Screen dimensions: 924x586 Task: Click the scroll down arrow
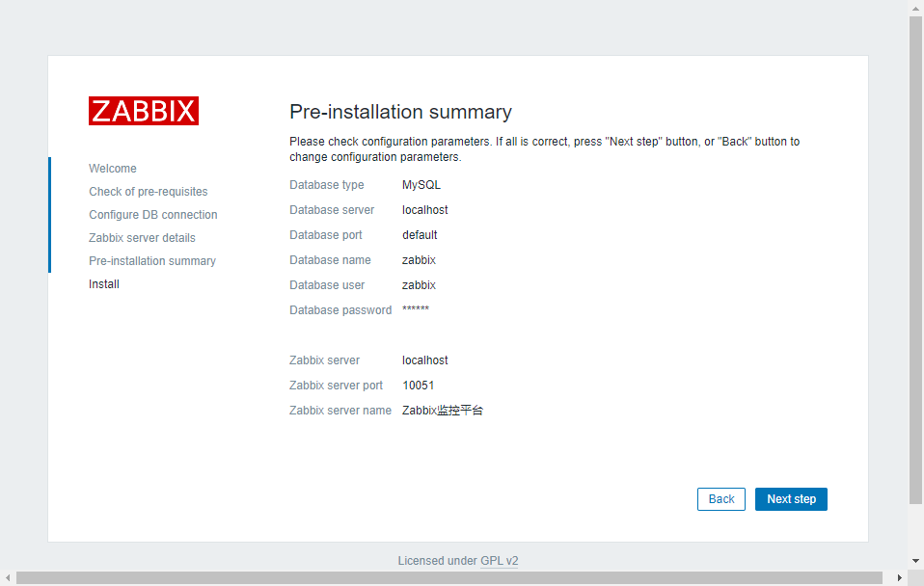[x=915, y=561]
